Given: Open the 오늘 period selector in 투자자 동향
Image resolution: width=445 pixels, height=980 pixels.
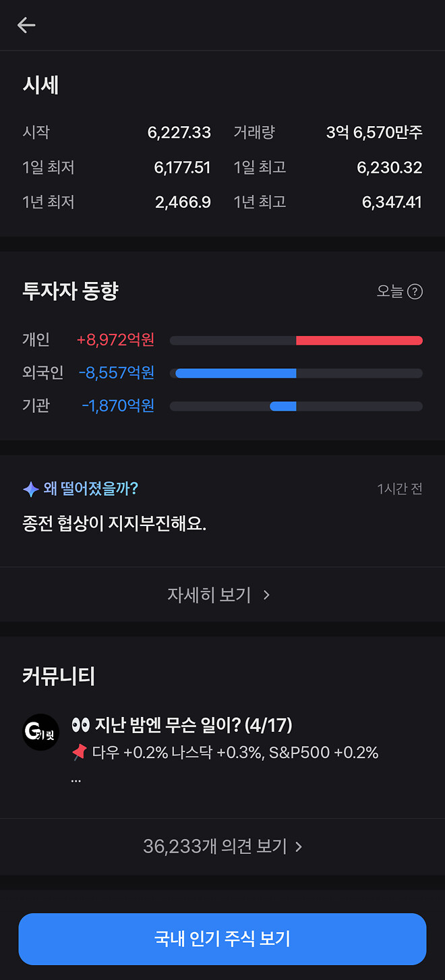Looking at the screenshot, I should 389,291.
